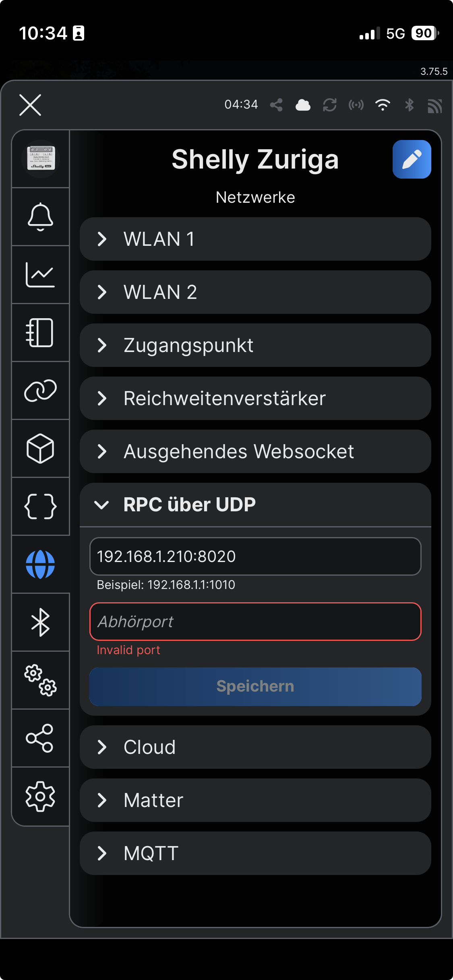Viewport: 453px width, 980px height.
Task: Open the scripts curly braces icon
Action: [40, 506]
